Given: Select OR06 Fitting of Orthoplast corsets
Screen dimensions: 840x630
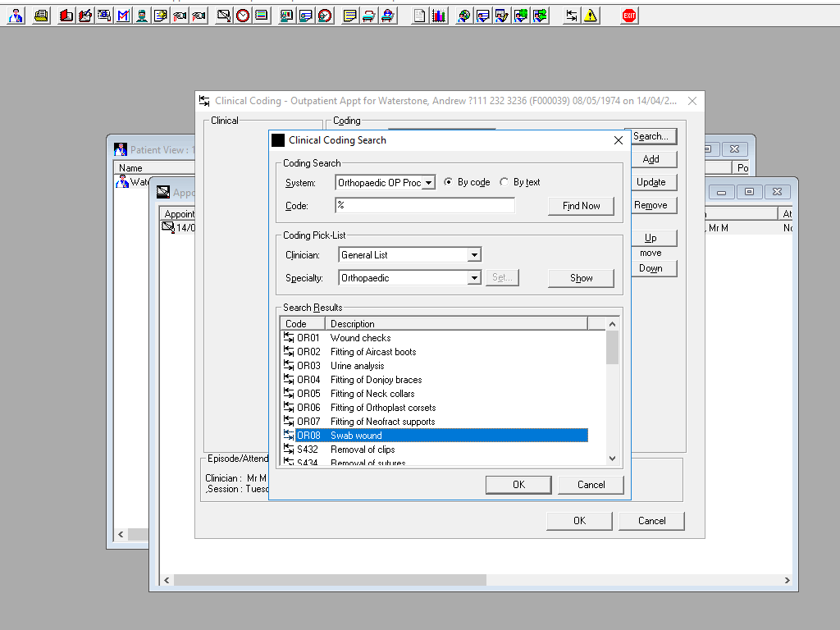Looking at the screenshot, I should click(x=435, y=408).
